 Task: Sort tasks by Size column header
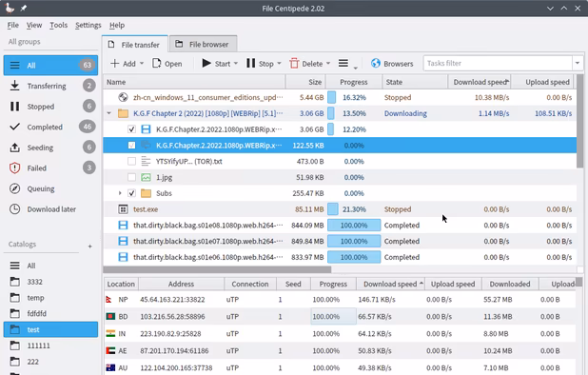pyautogui.click(x=305, y=82)
